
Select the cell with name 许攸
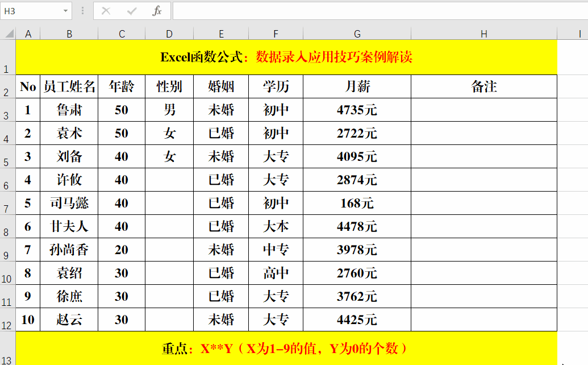tap(69, 180)
